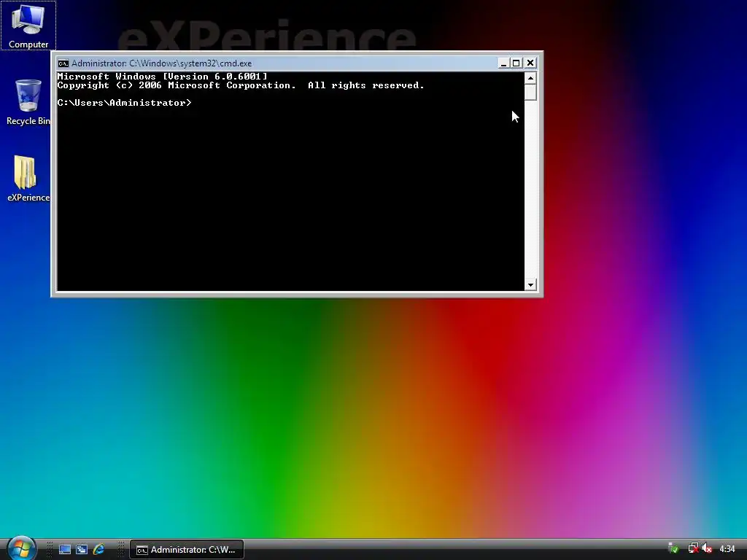Launch Internet Explorer from Quick Launch

pos(98,550)
